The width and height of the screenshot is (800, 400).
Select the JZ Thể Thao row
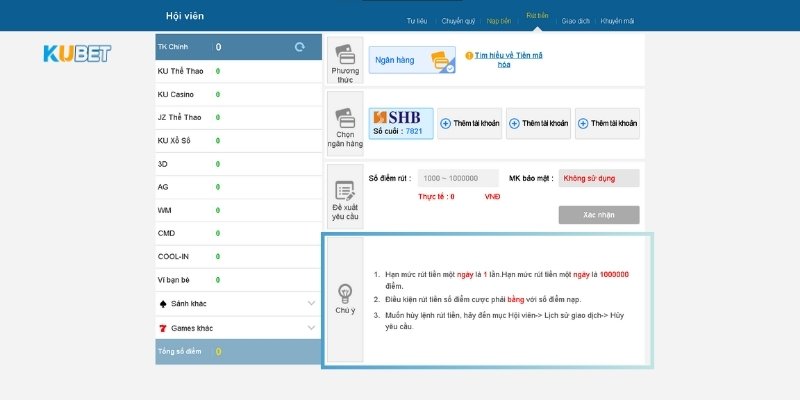[239, 118]
